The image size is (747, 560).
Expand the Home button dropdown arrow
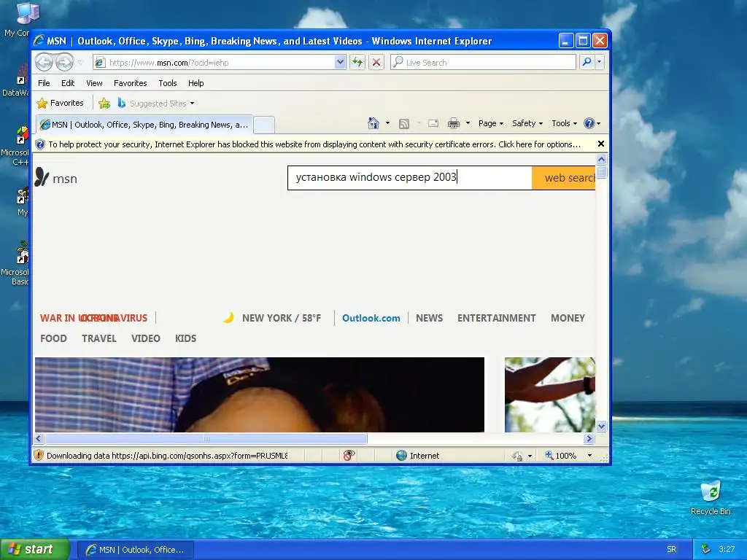click(387, 123)
